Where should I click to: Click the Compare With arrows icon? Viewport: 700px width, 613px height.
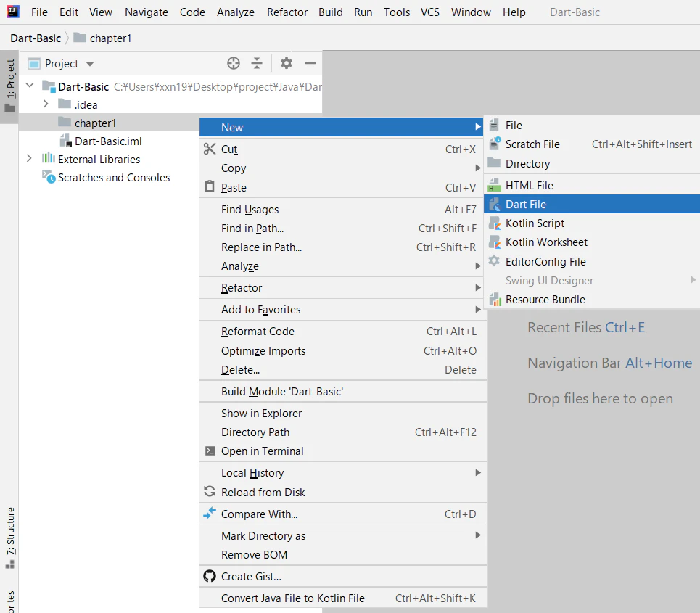(210, 514)
